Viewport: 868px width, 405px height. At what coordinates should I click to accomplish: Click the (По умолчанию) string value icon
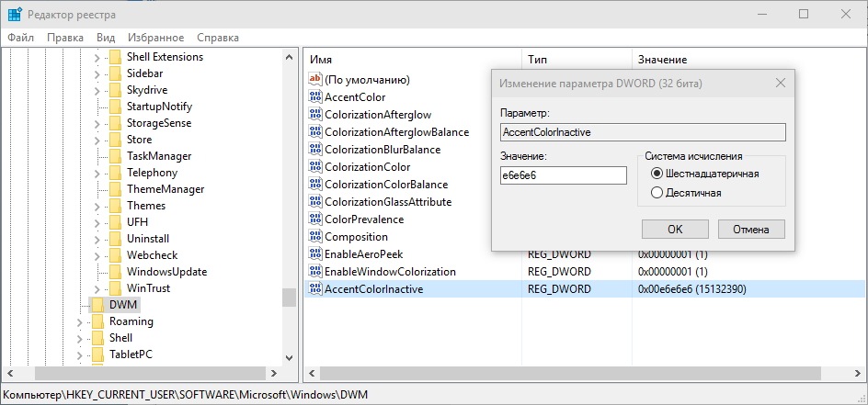(315, 79)
